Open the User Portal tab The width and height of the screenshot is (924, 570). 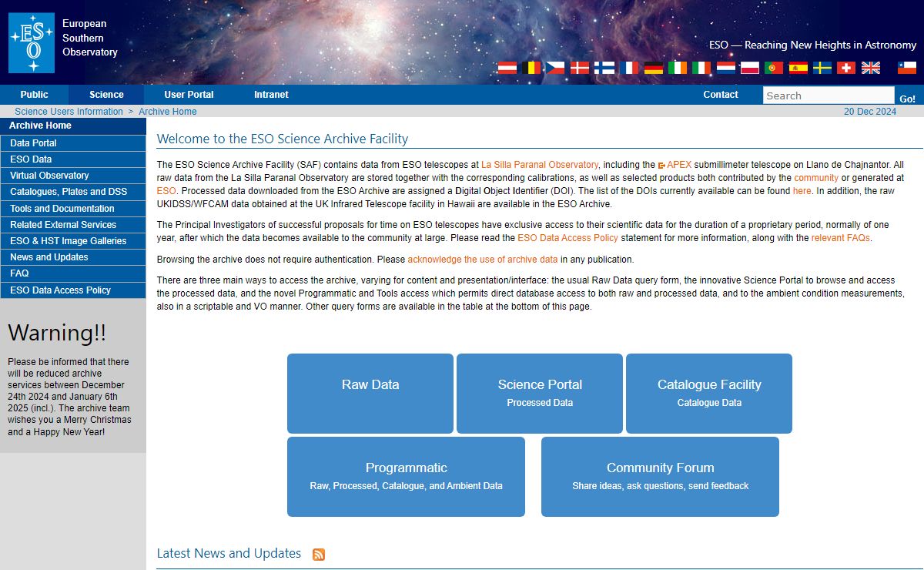pos(189,95)
